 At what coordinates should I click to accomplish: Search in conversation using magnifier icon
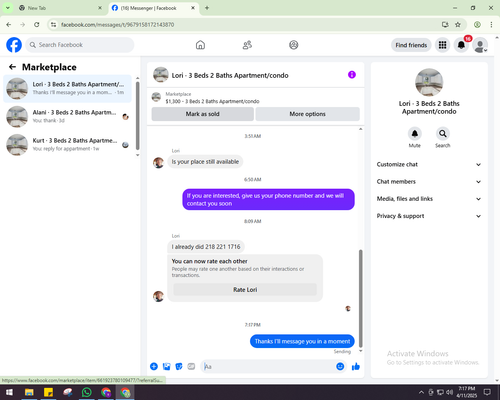(x=443, y=134)
